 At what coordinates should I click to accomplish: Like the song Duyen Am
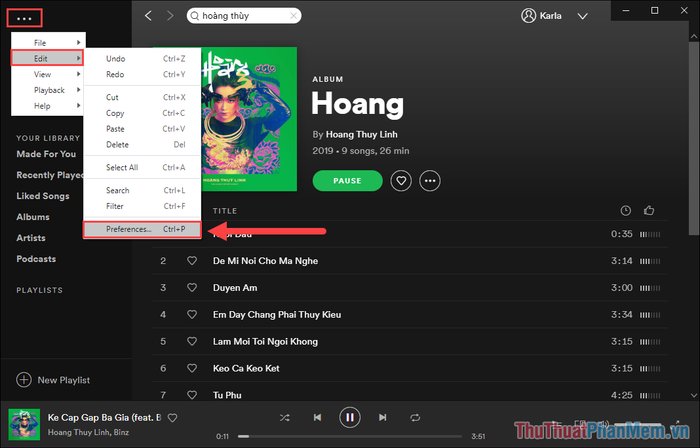click(192, 288)
